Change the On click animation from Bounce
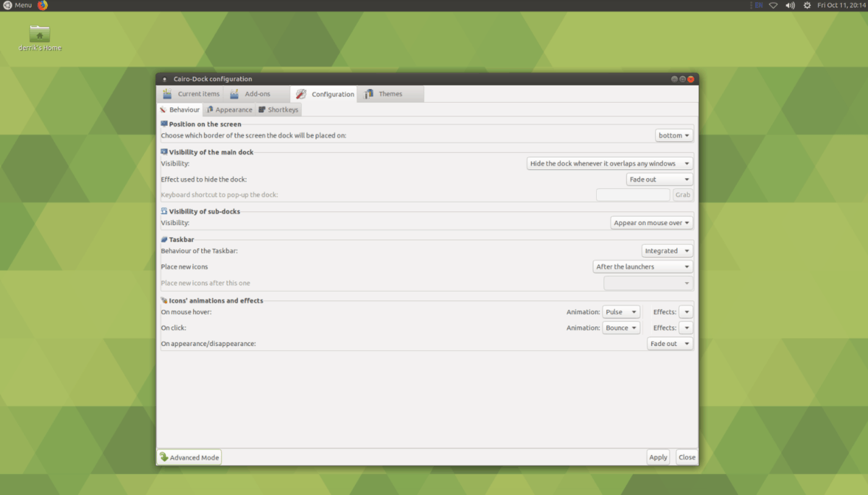Image resolution: width=868 pixels, height=495 pixels. (x=621, y=327)
